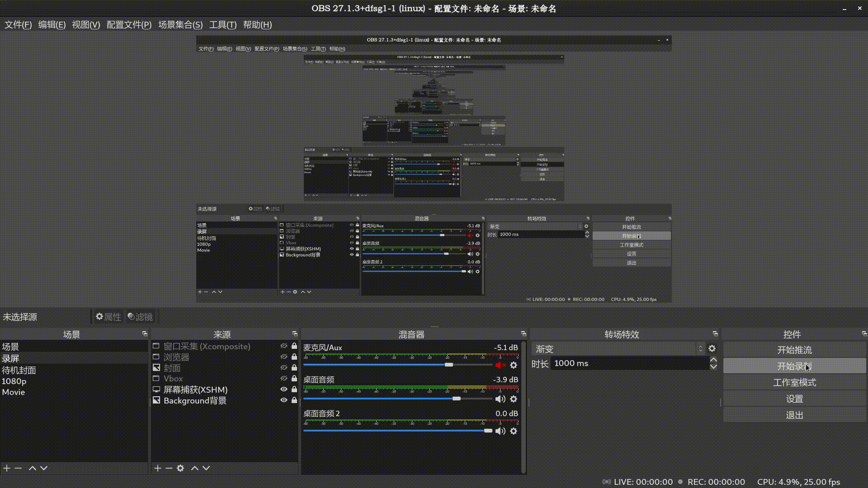868x488 pixels.
Task: Open 滤镜 for selected source
Action: point(140,317)
